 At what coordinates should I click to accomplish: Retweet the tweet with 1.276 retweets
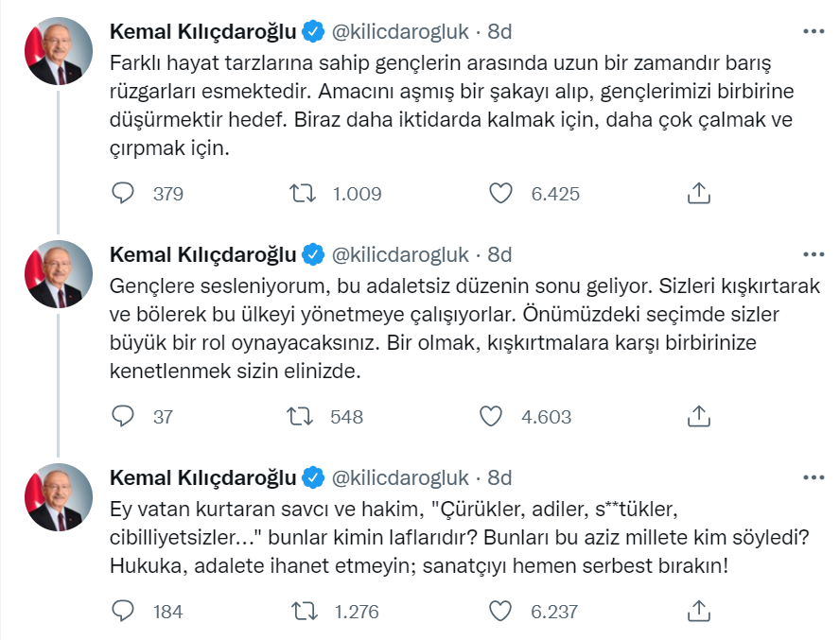click(304, 611)
